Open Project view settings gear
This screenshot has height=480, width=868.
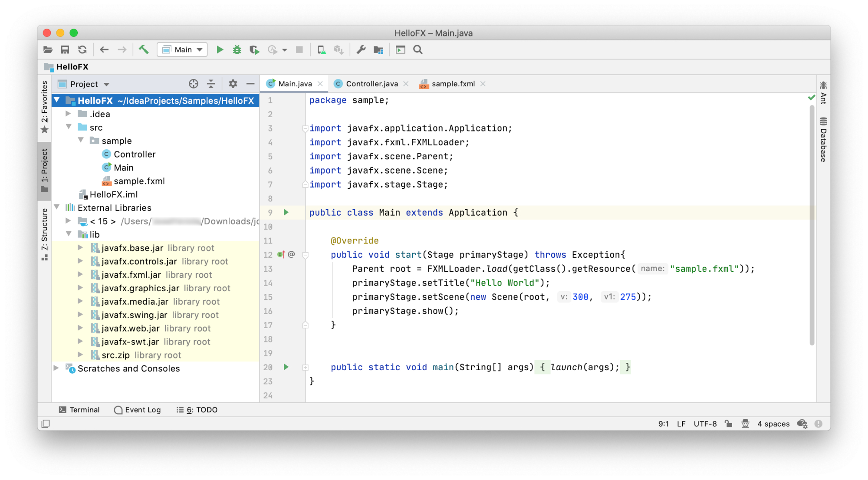pos(233,84)
